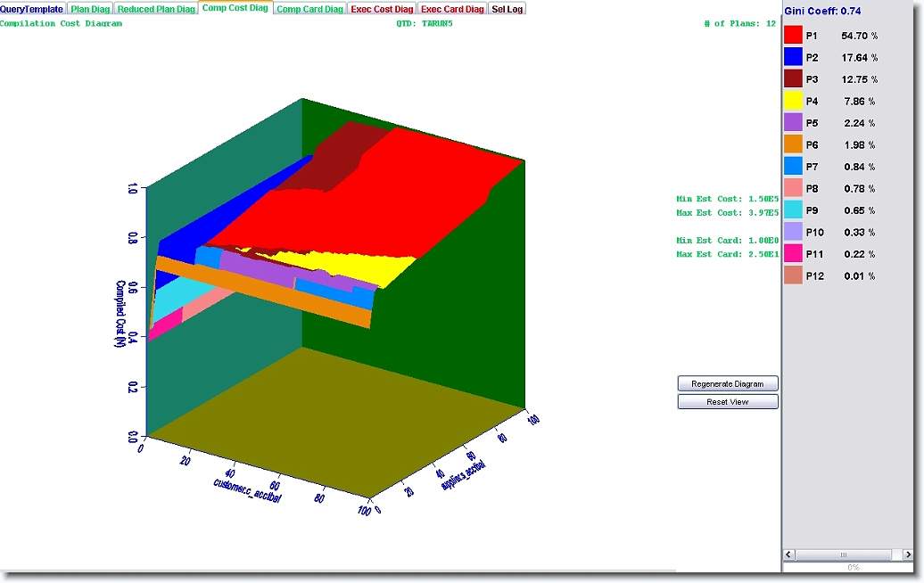
Task: Switch to the Plan Diag tab
Action: (90, 9)
